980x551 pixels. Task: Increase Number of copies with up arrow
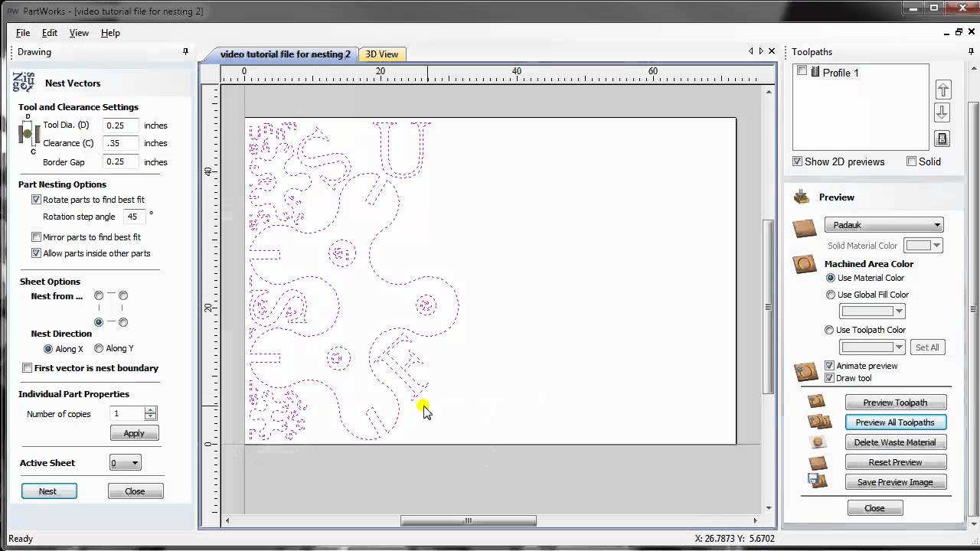tap(151, 410)
